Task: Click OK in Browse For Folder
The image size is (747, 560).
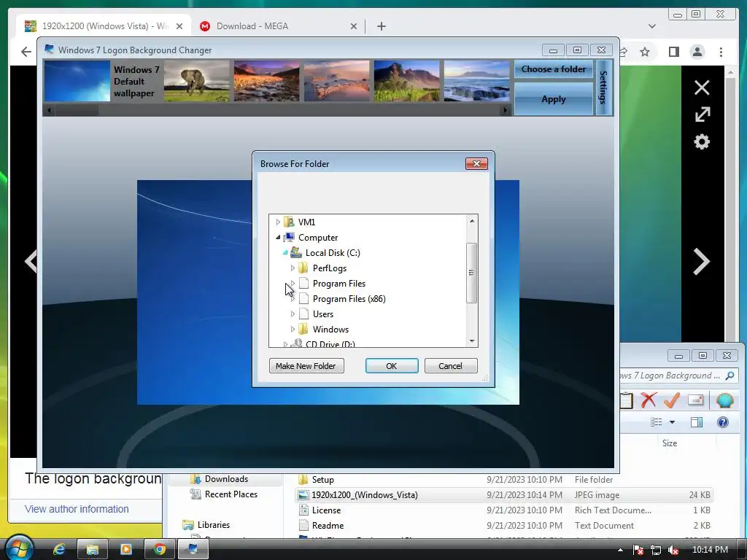Action: pos(392,366)
